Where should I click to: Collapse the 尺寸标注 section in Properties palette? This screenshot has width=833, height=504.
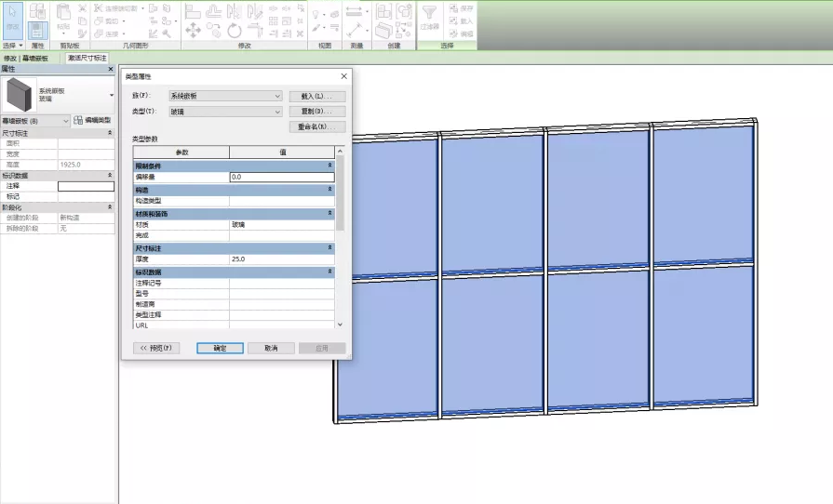110,133
